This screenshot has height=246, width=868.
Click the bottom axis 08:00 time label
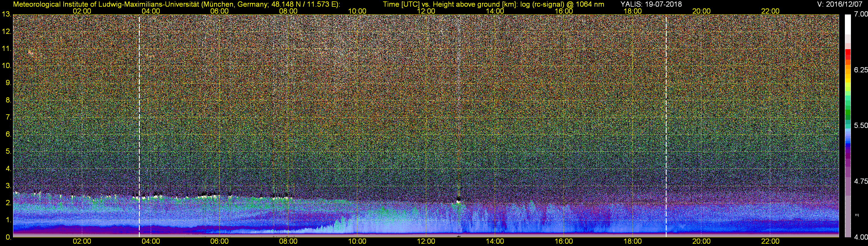coord(288,242)
